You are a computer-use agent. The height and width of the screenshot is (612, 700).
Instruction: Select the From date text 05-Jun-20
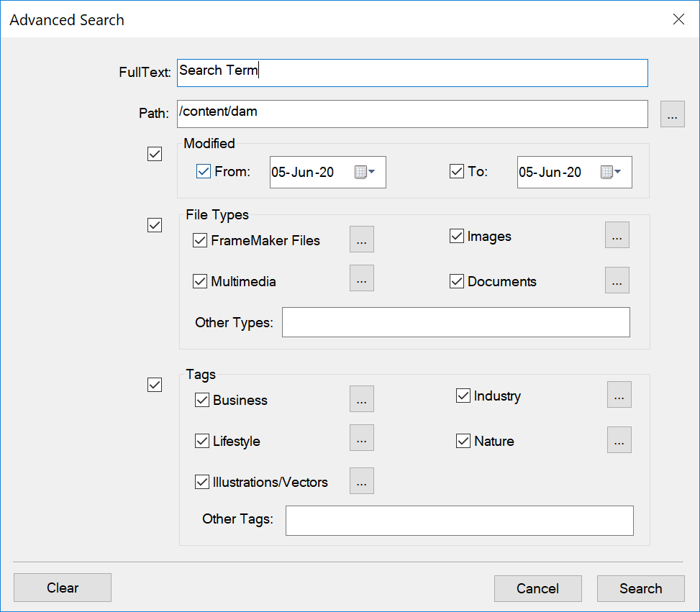click(x=303, y=173)
